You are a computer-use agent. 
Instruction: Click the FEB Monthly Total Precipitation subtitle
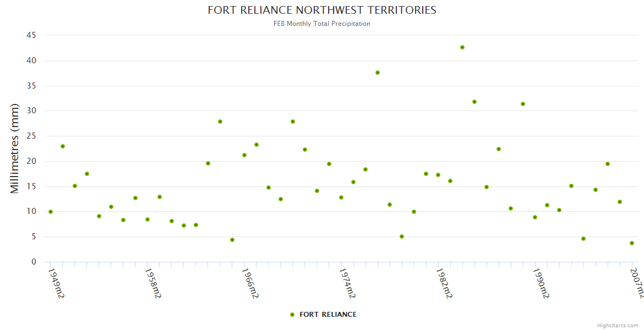pos(322,24)
